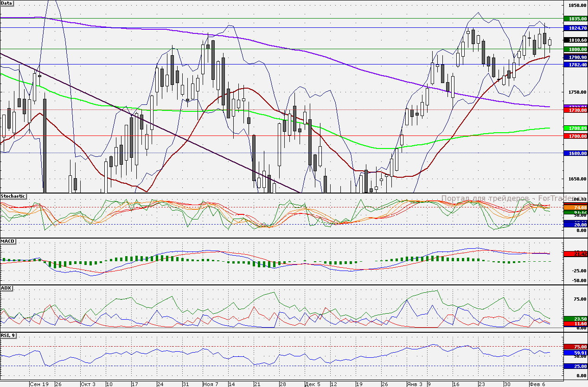Select the blue 1782.40 price level tag
This screenshot has width=588, height=387.
tap(575, 64)
